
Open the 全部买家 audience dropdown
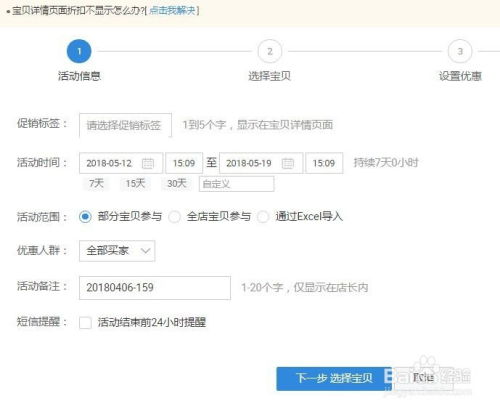pos(117,251)
